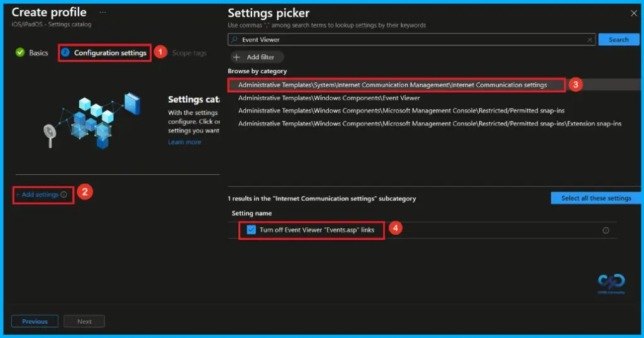Switch to the Basics step
Viewport: 644px width, 338px height.
[x=32, y=53]
